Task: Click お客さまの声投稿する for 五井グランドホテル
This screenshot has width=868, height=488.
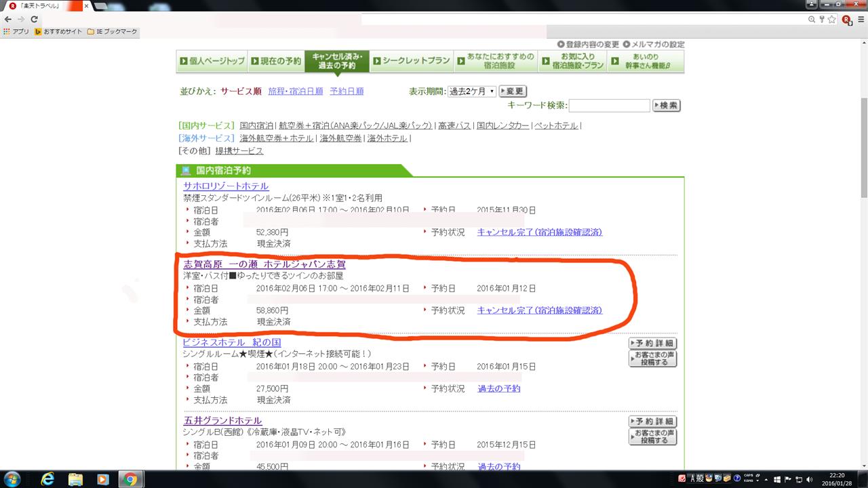Action: (x=652, y=436)
